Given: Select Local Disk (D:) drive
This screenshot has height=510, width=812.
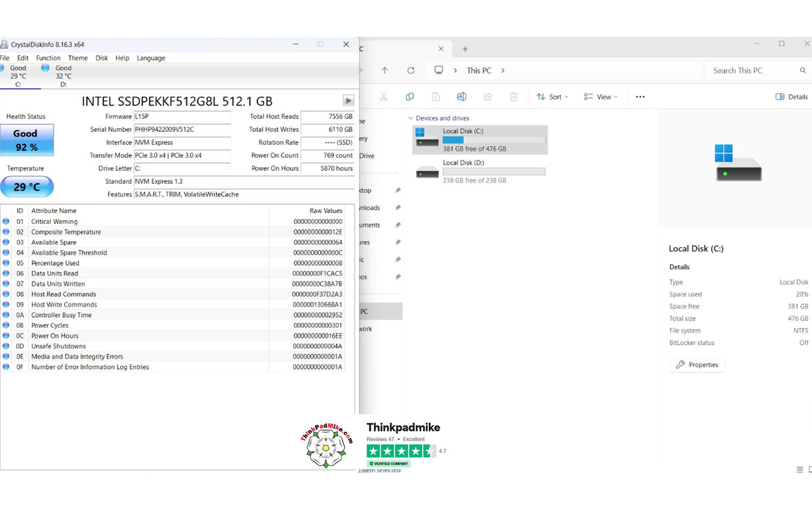Looking at the screenshot, I should 480,171.
